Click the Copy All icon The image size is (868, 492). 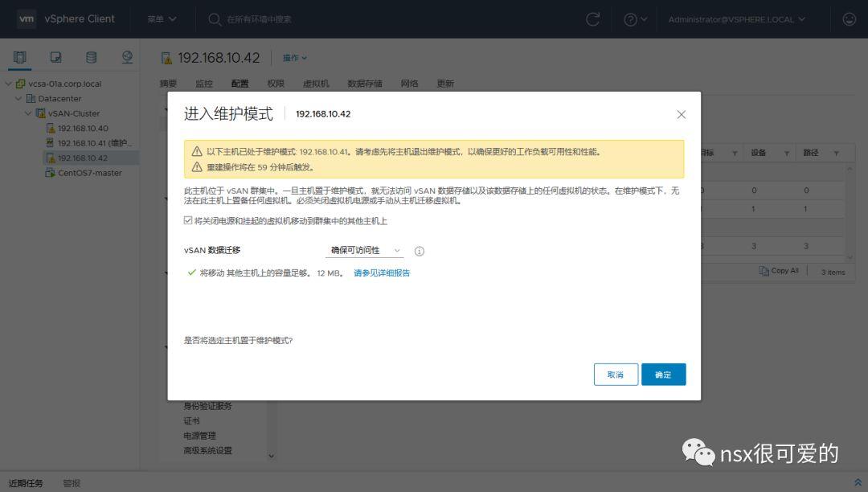tap(764, 271)
